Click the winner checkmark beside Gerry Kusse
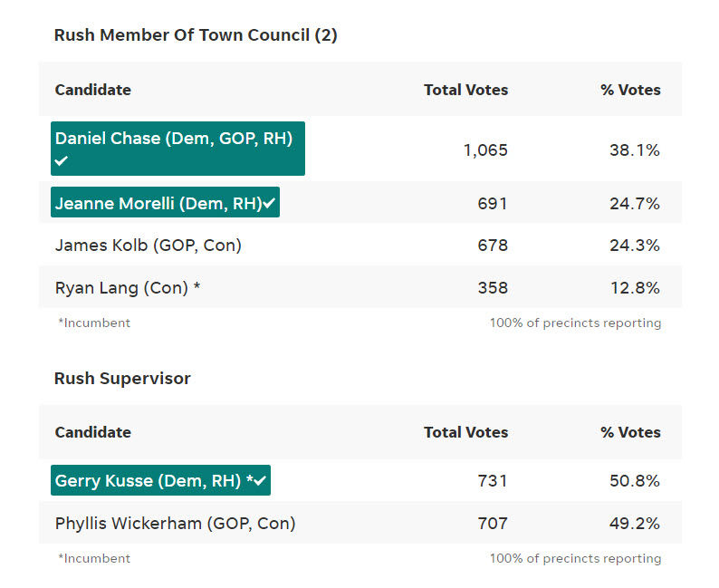Screen dimensions: 719x588 click(260, 481)
